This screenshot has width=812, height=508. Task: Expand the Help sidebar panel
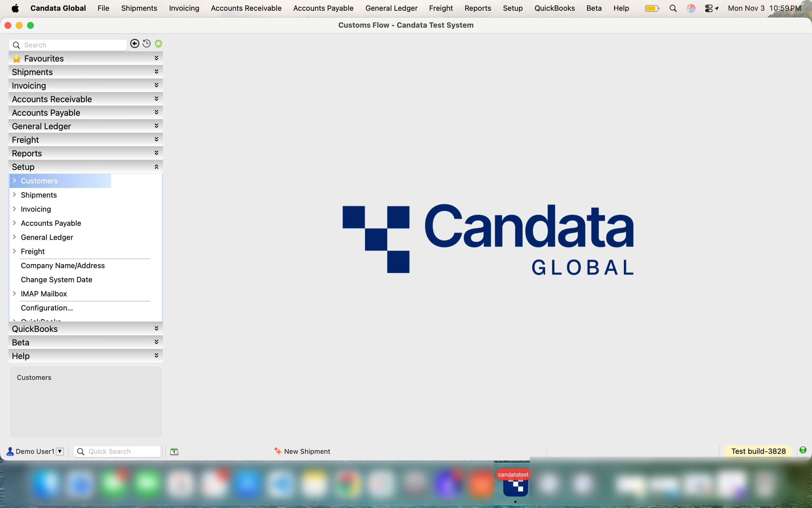click(156, 355)
